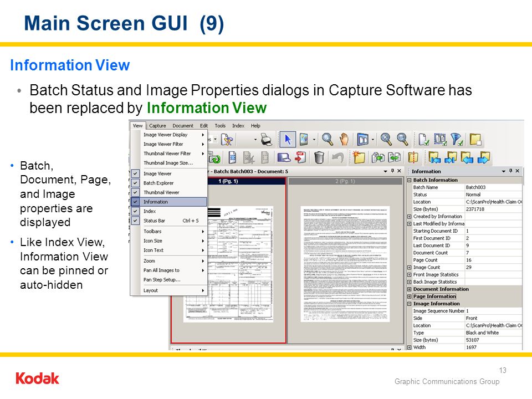Select the arrow pointer tool

point(288,140)
